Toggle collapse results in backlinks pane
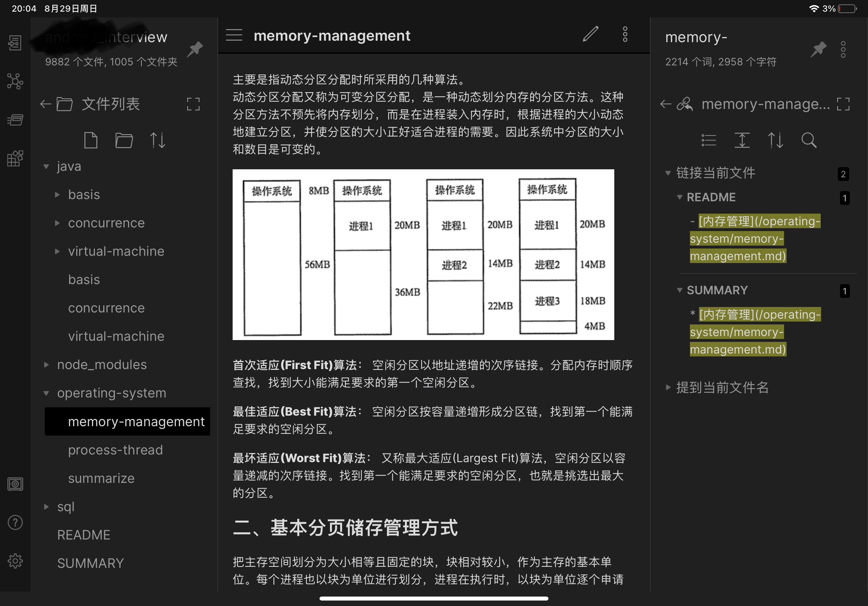Screen dimensions: 868x606 pyautogui.click(x=708, y=141)
